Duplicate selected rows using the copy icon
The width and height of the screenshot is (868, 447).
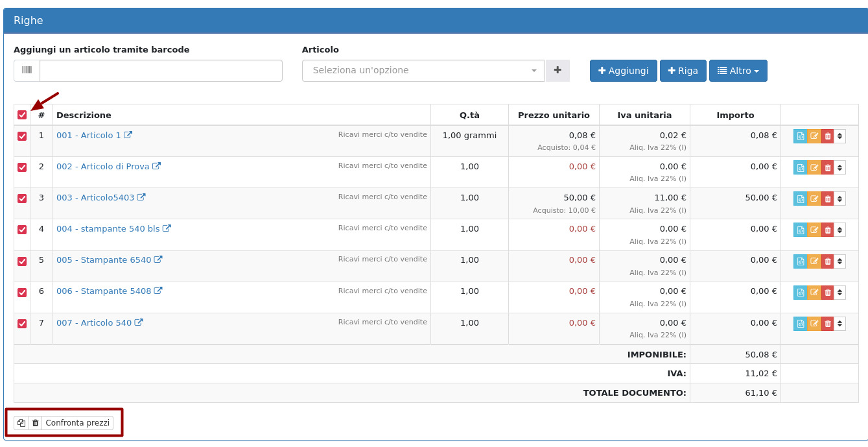pyautogui.click(x=21, y=423)
